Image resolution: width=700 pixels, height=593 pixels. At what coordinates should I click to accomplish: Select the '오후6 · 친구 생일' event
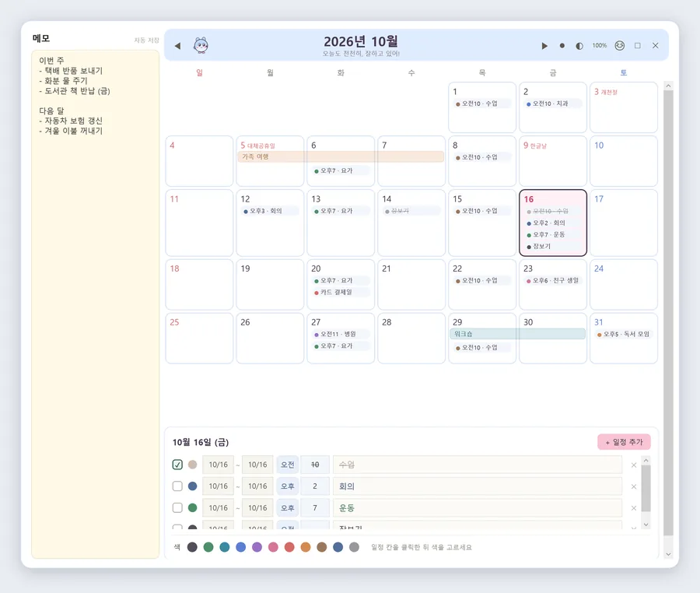[x=553, y=280]
